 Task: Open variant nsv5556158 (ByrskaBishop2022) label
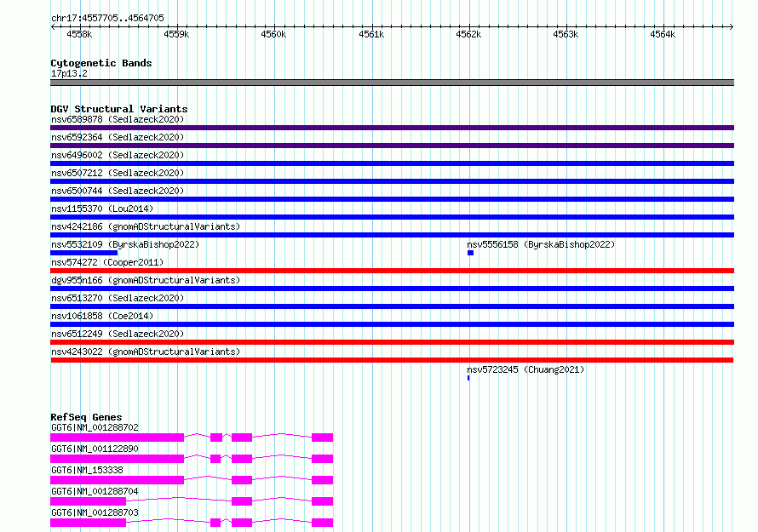pos(541,244)
